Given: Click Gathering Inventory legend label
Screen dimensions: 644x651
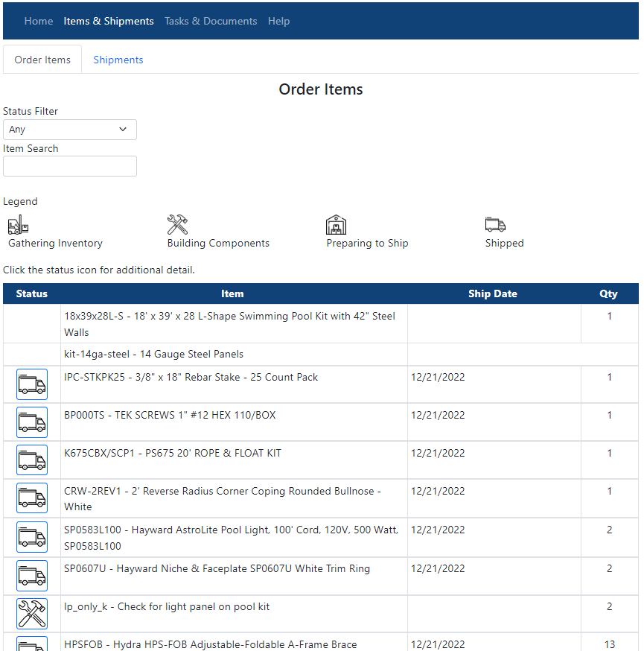Looking at the screenshot, I should (x=55, y=243).
